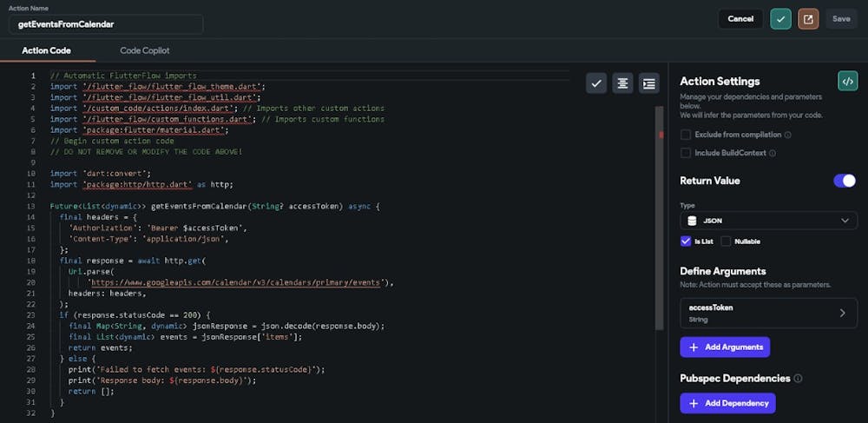868x423 pixels.
Task: Switch to the Code Copilot tab
Action: pos(145,51)
